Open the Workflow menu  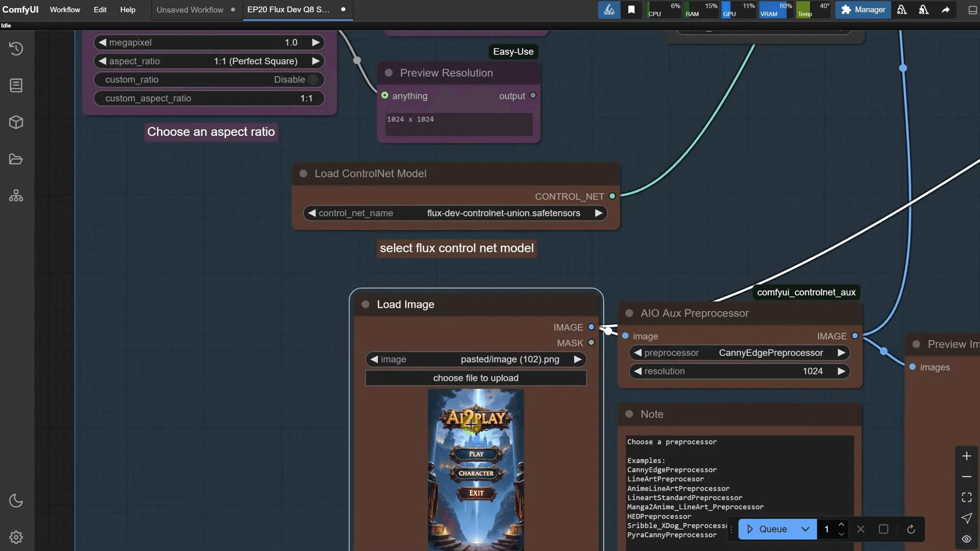coord(65,10)
